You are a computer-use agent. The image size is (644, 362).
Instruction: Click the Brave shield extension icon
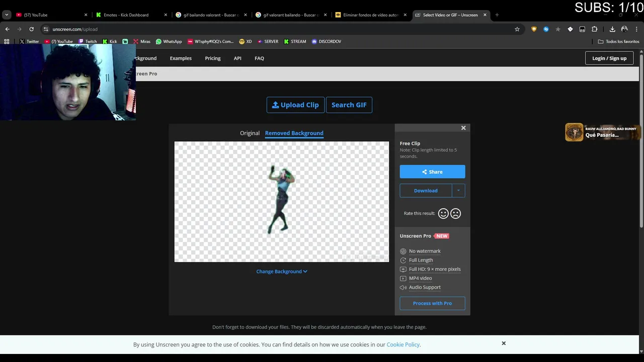point(534,29)
